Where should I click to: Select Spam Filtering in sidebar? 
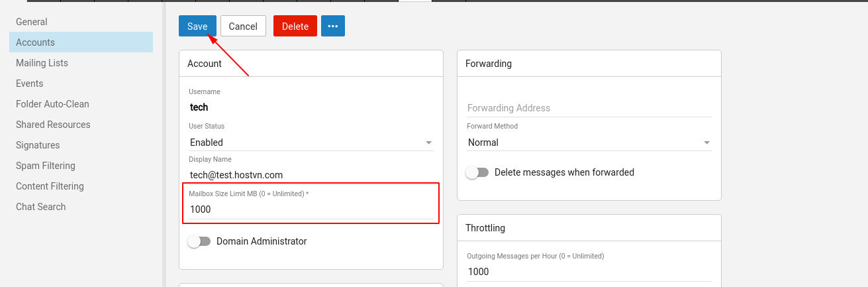click(x=46, y=166)
